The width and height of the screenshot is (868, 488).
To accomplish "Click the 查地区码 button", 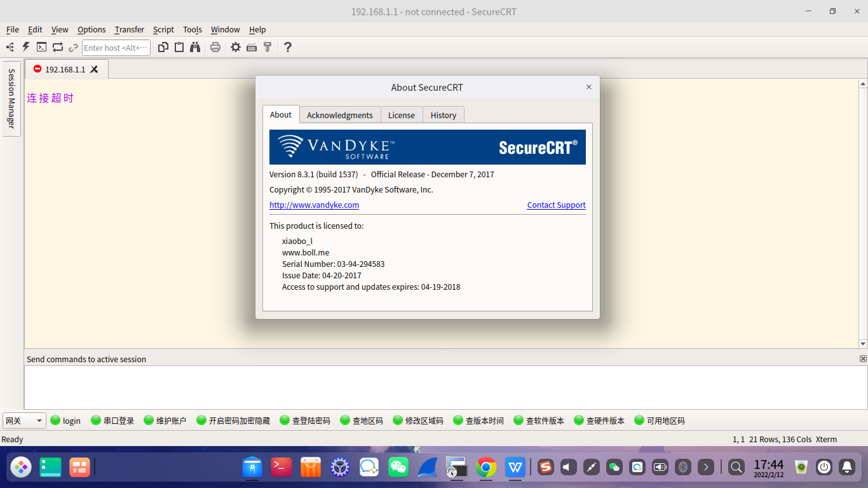I will (362, 421).
